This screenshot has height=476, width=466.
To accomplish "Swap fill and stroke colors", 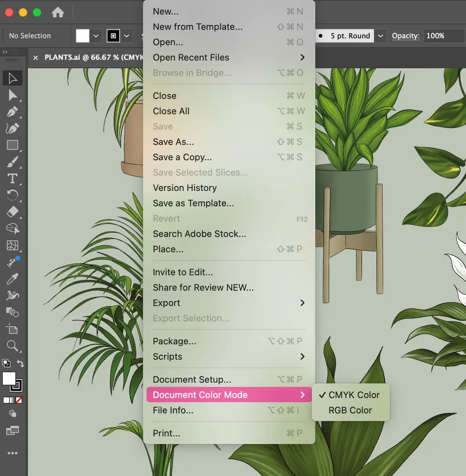I will [20, 364].
